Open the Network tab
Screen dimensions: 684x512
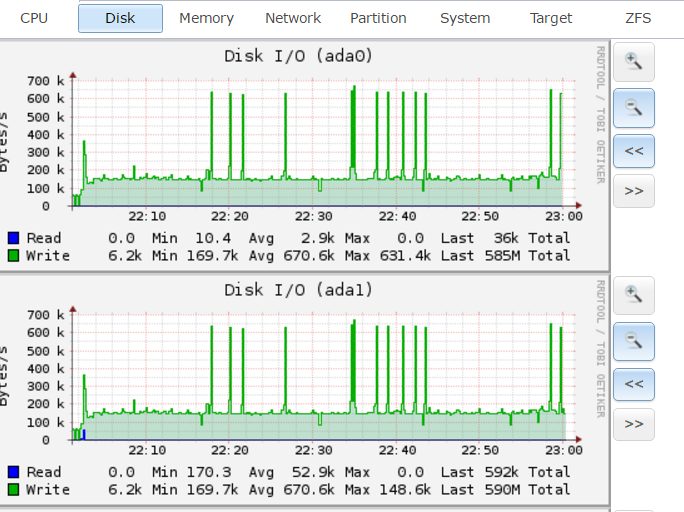(293, 18)
